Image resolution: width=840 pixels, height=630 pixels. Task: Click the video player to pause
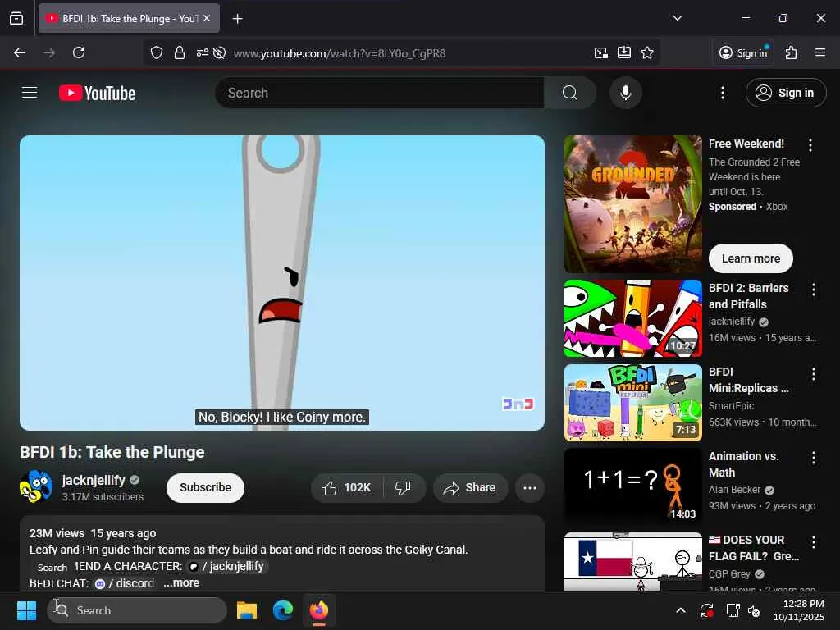pos(282,282)
